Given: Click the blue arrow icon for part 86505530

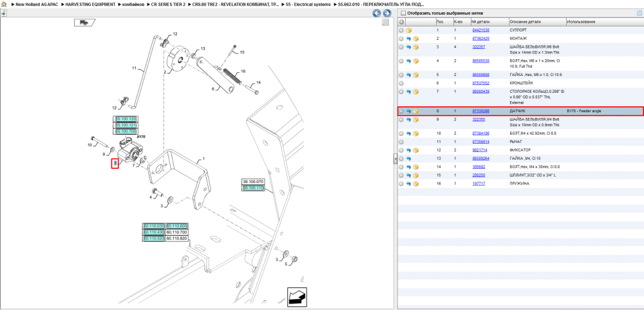Looking at the screenshot, I should pyautogui.click(x=409, y=61).
